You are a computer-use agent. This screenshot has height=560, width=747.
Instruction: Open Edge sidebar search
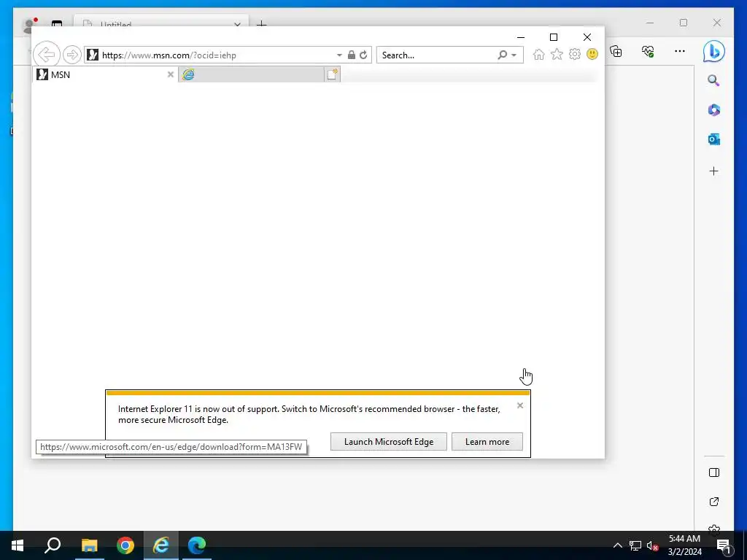713,80
